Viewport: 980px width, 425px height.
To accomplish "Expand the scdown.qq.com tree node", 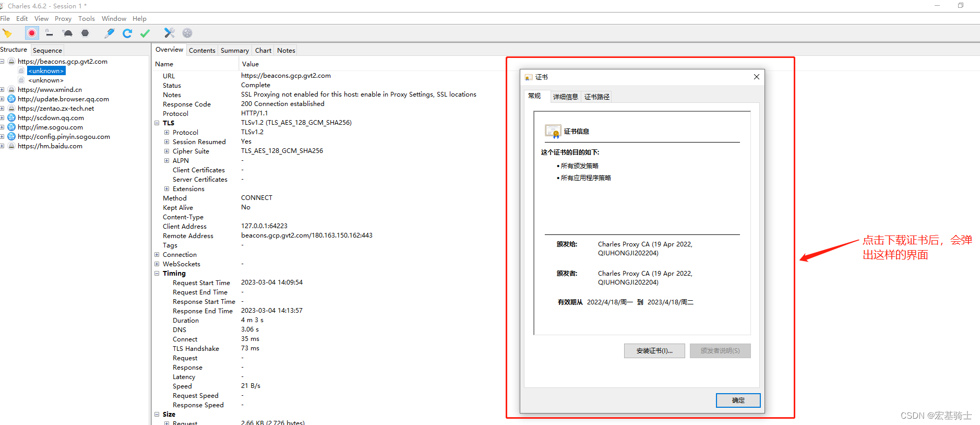I will [x=2, y=117].
